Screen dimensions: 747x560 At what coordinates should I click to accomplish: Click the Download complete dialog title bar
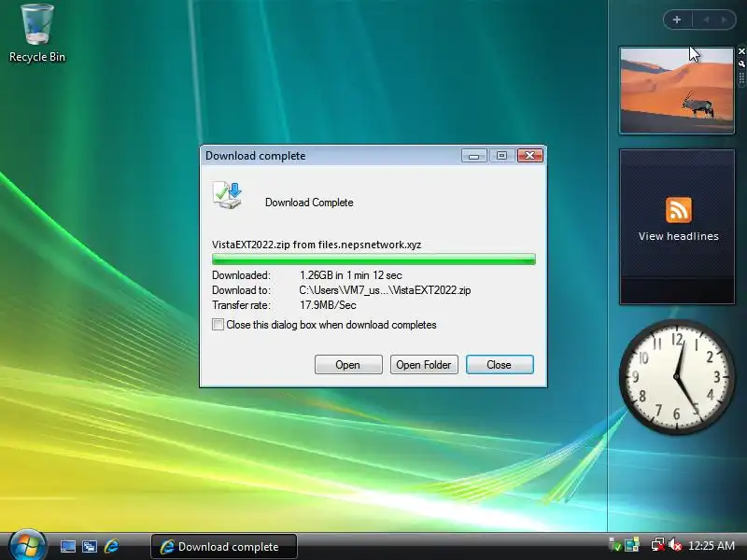tap(329, 156)
